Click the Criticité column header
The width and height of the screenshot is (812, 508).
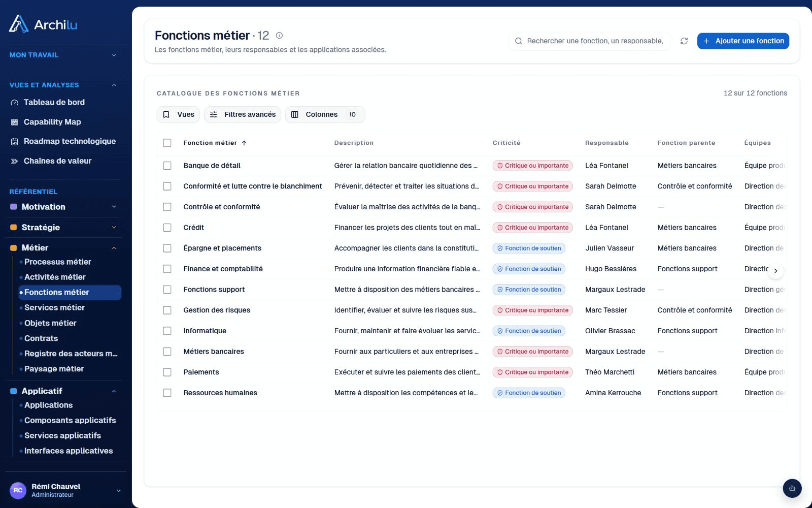pos(506,143)
